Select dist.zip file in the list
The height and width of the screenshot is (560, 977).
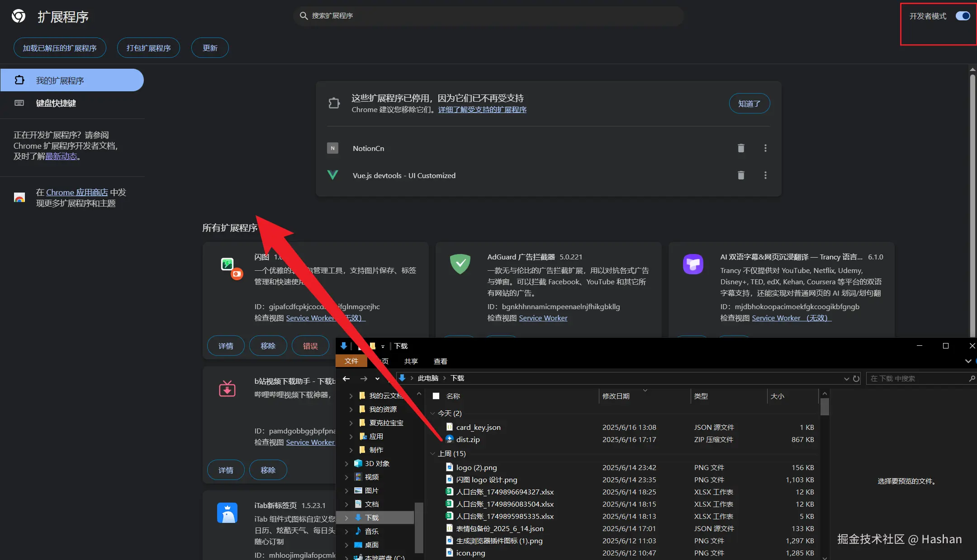(468, 439)
